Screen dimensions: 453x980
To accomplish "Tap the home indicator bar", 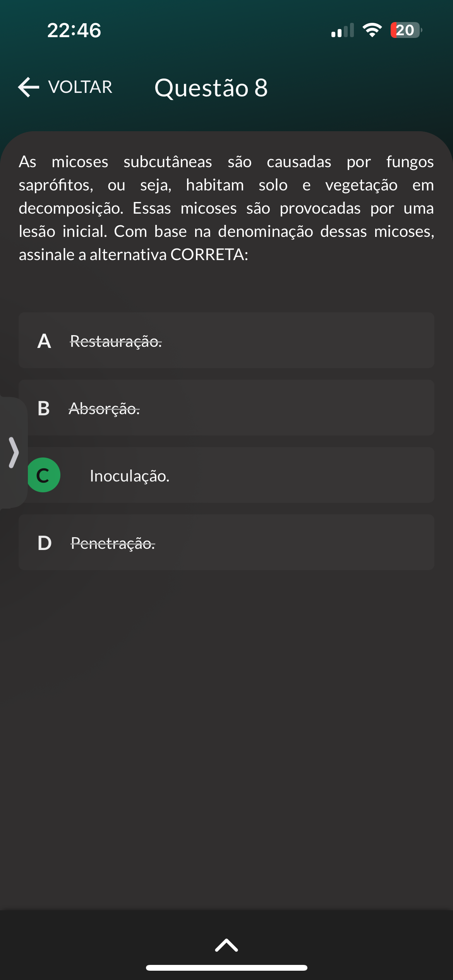I will [226, 968].
